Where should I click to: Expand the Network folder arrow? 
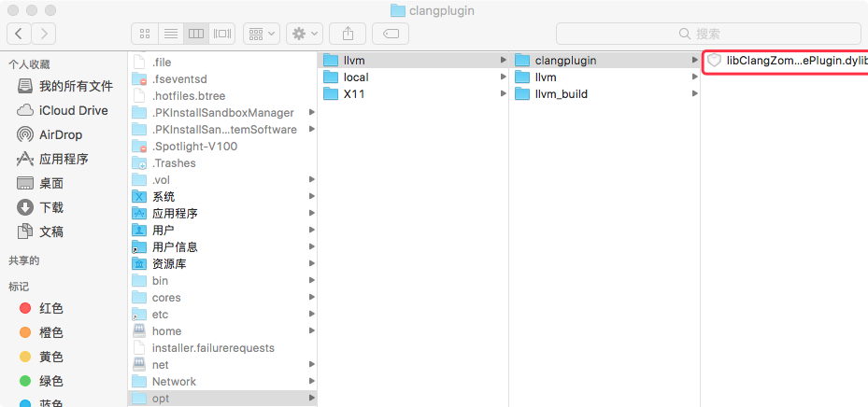312,381
